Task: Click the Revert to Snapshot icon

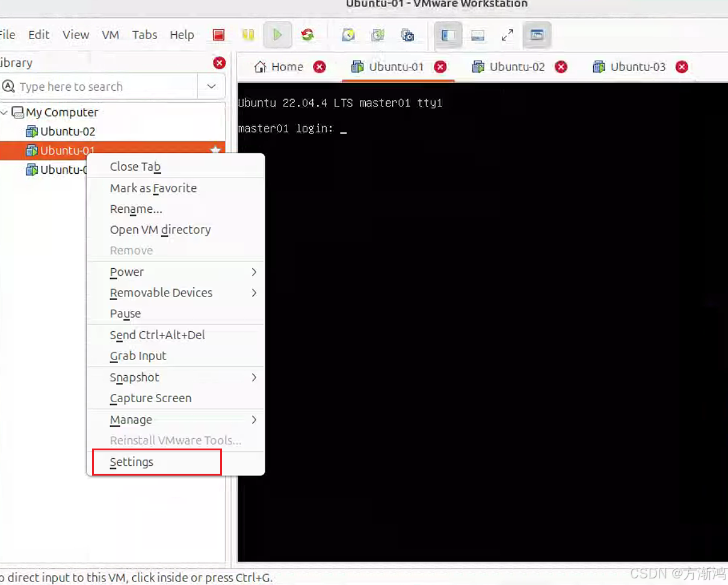Action: tap(378, 35)
